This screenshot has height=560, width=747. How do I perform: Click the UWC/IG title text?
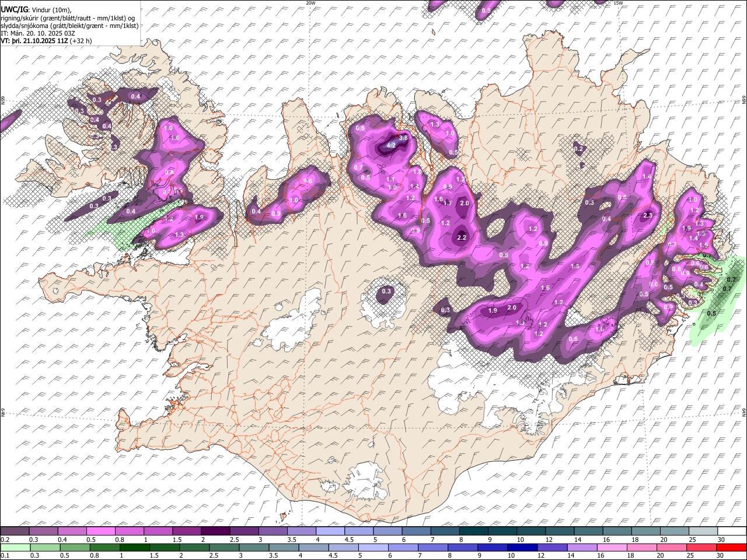point(13,9)
